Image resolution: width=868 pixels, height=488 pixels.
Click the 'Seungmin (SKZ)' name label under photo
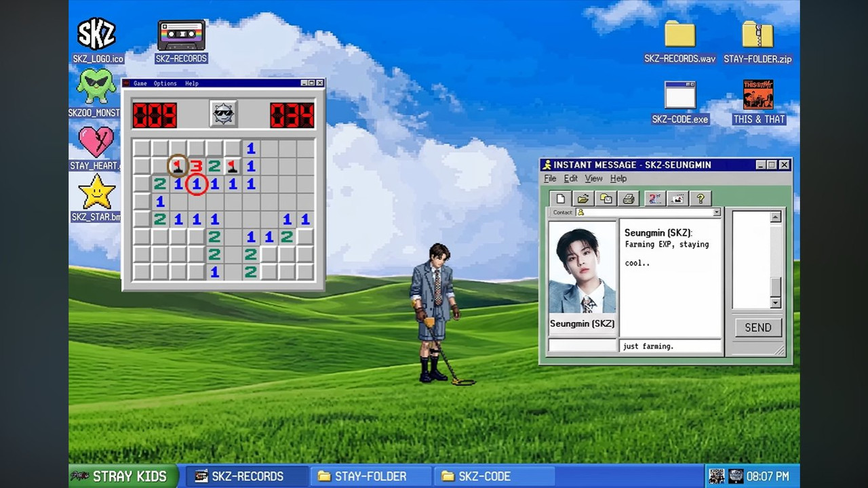[582, 324]
